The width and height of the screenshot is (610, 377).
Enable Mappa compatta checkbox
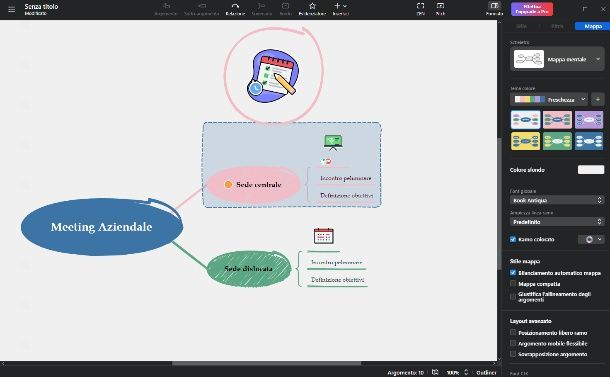point(513,284)
